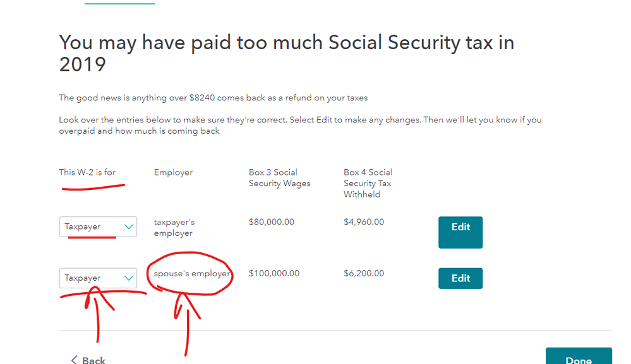Finish the review with the Done button

(x=579, y=356)
